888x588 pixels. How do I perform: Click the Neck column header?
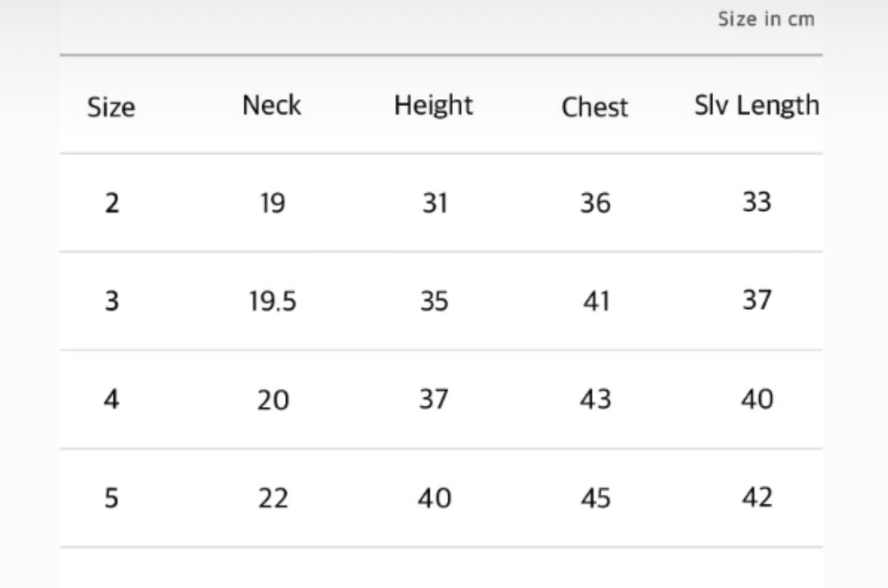pos(271,106)
